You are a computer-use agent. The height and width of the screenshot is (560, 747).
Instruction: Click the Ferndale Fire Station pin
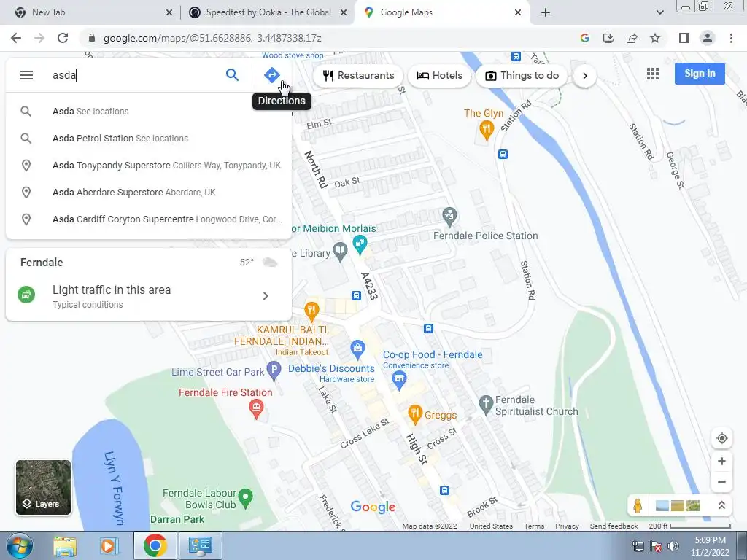(256, 409)
